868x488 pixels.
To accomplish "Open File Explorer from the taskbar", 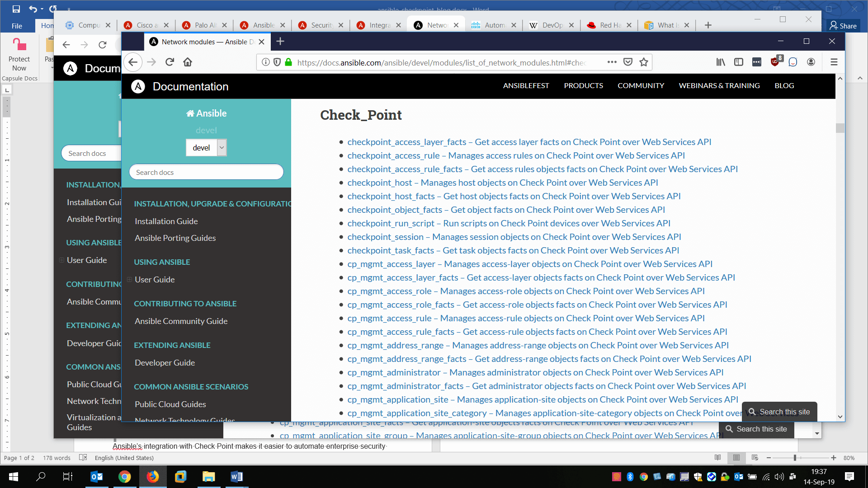I will pos(208,477).
